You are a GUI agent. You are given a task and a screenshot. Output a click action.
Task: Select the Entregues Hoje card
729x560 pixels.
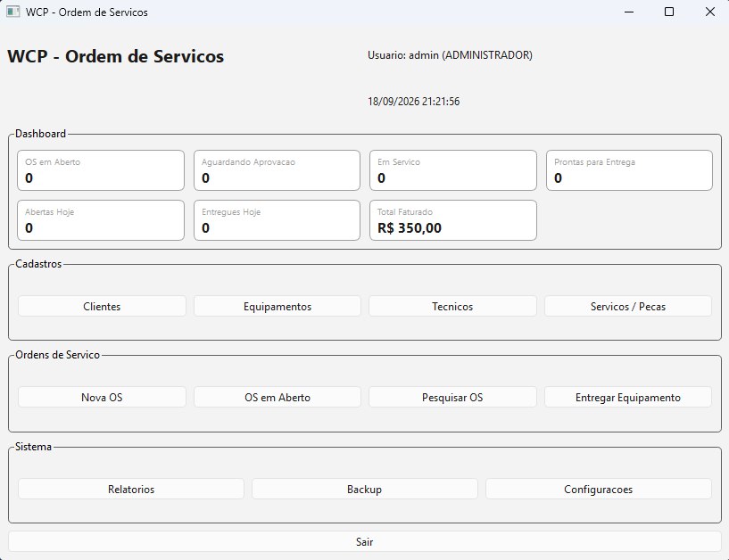tap(278, 220)
